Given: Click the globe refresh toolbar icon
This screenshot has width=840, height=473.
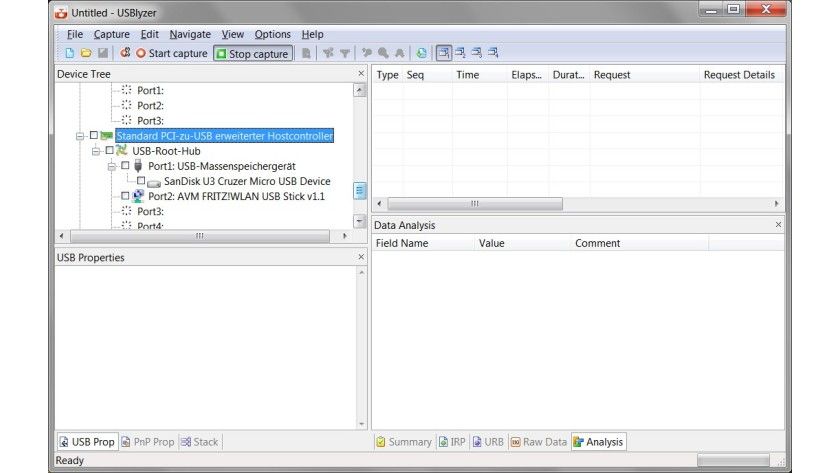Looking at the screenshot, I should (x=422, y=53).
